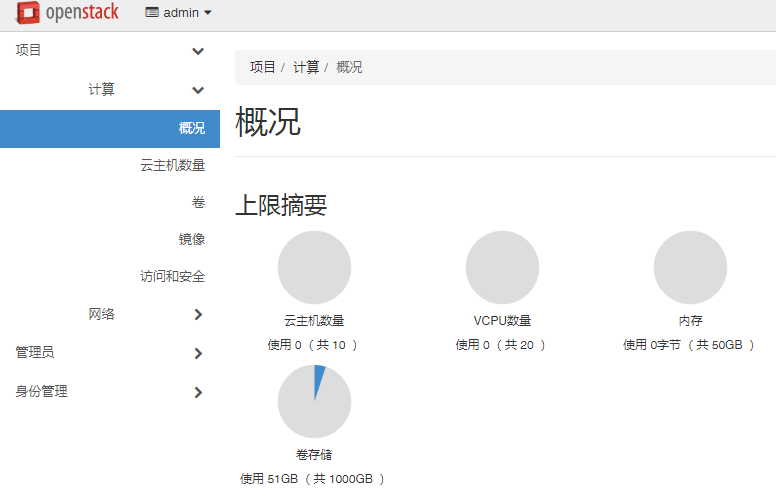Click the 项目 sidebar heading
This screenshot has width=776, height=502.
[28, 50]
